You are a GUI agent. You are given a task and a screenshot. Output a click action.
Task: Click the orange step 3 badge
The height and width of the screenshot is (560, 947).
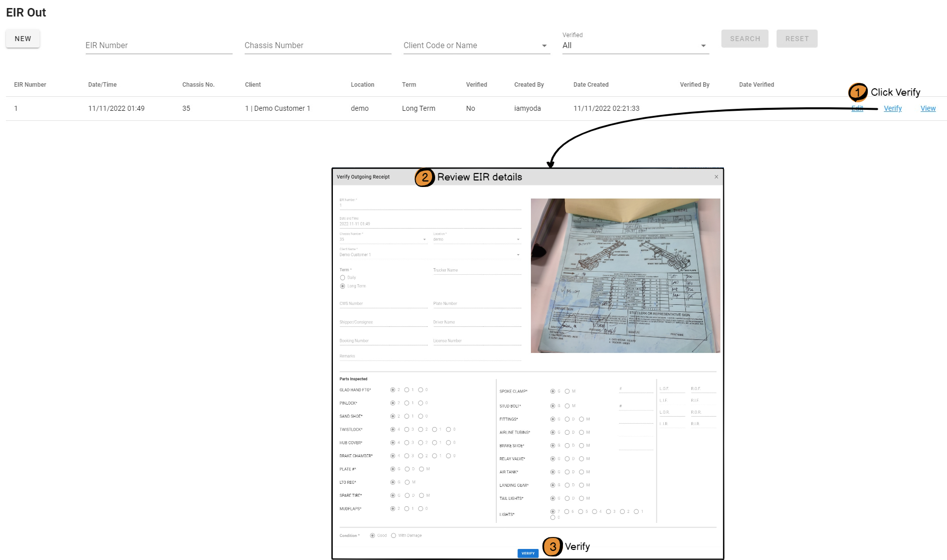[552, 546]
